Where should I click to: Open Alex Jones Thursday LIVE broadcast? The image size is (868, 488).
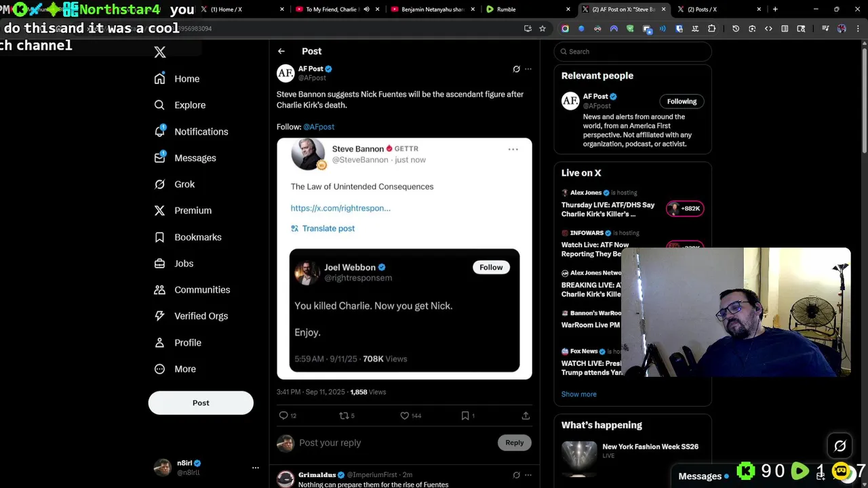point(632,205)
